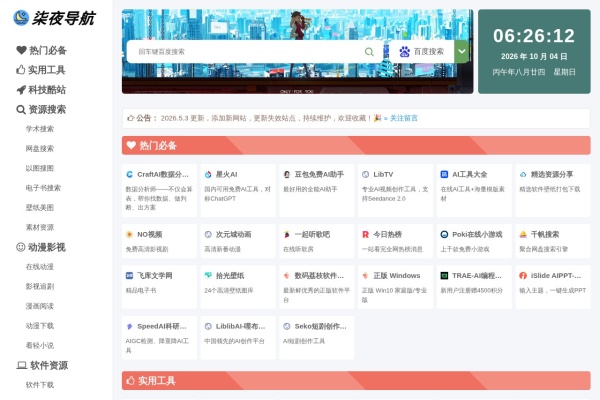Open 动漫影视 section in the sidebar
This screenshot has width=600, height=400.
coord(41,247)
